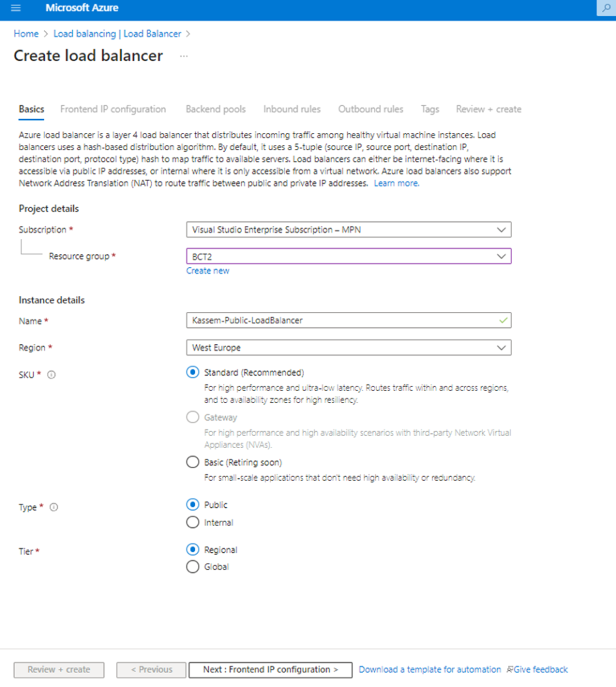Screen dimensions: 616x687
Task: Click the Project details heading
Action: tap(48, 209)
